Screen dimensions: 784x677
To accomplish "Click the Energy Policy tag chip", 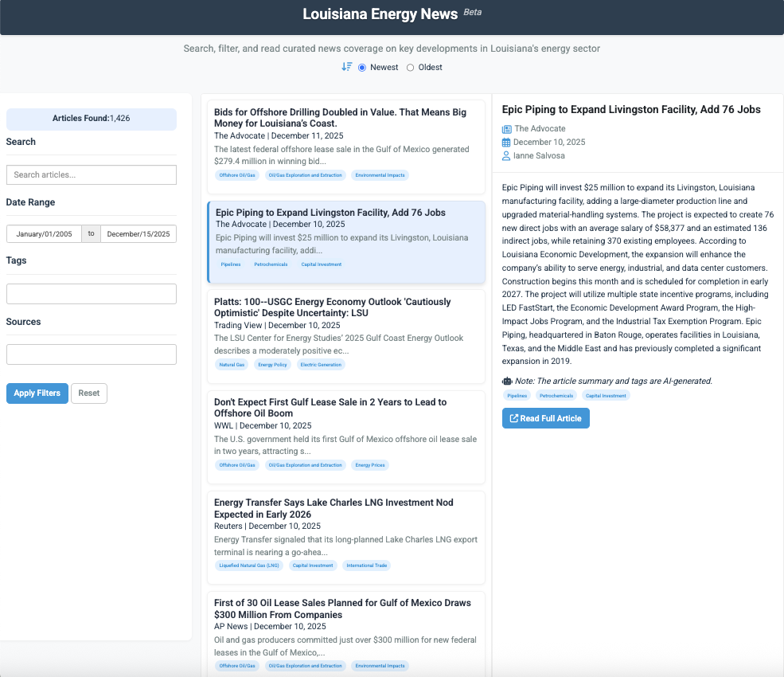I will 272,365.
